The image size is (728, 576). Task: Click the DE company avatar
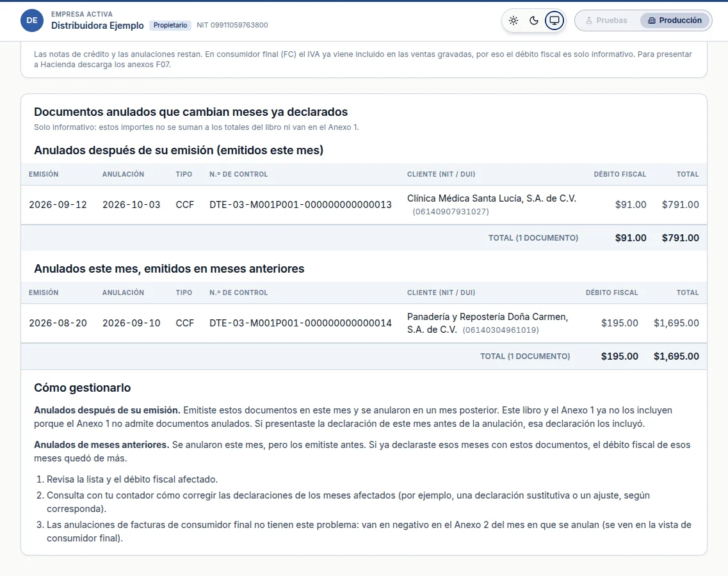click(x=32, y=20)
